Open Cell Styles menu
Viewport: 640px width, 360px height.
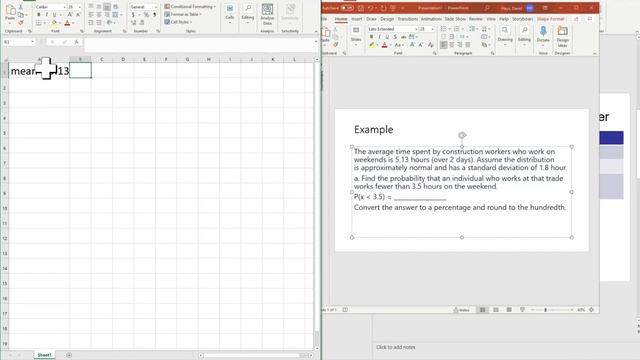click(178, 22)
